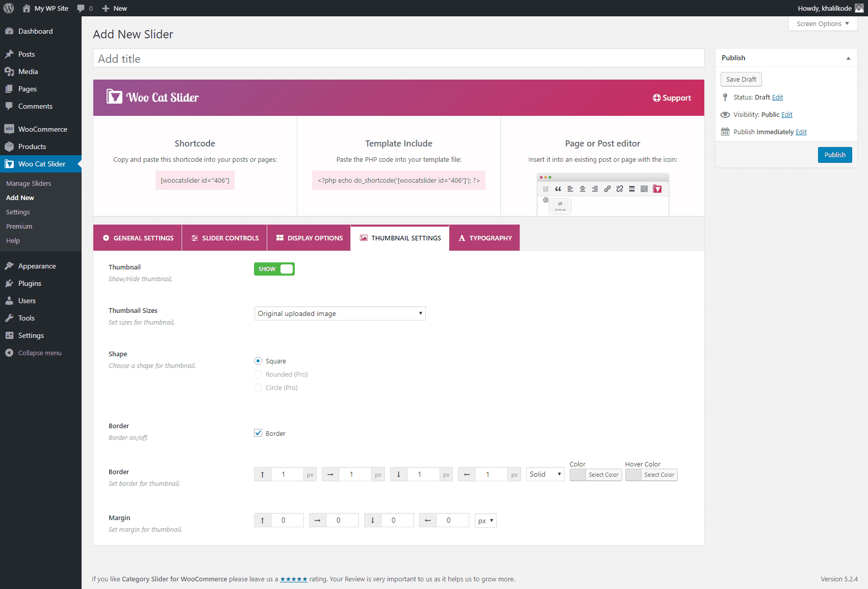This screenshot has height=589, width=868.
Task: Uncheck the Border checkbox
Action: (258, 433)
